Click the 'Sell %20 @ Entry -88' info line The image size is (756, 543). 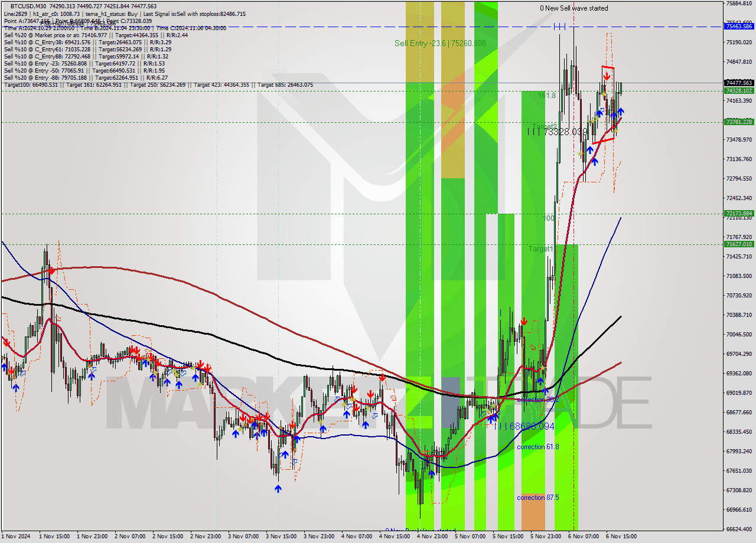pos(86,78)
